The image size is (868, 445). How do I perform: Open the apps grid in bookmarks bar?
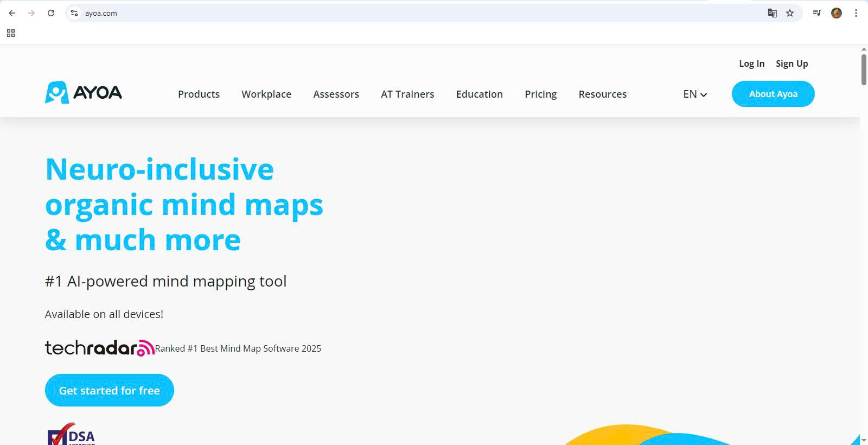click(11, 33)
